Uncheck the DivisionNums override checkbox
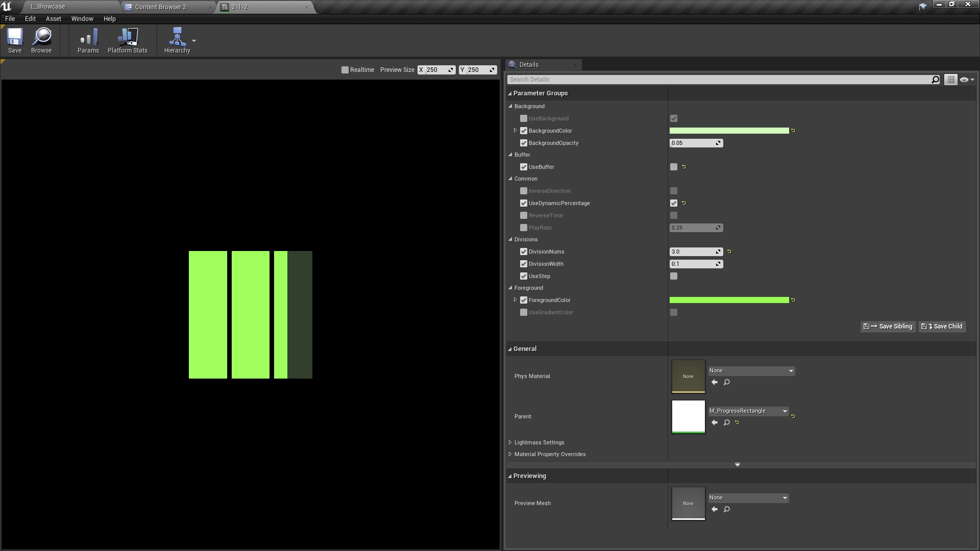The height and width of the screenshot is (551, 980). 524,252
